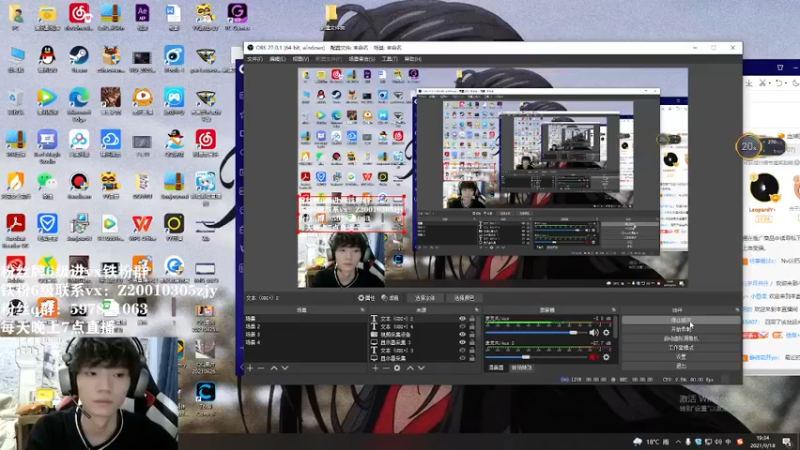Image resolution: width=800 pixels, height=450 pixels.
Task: Move source down in Sources panel
Action: (421, 368)
